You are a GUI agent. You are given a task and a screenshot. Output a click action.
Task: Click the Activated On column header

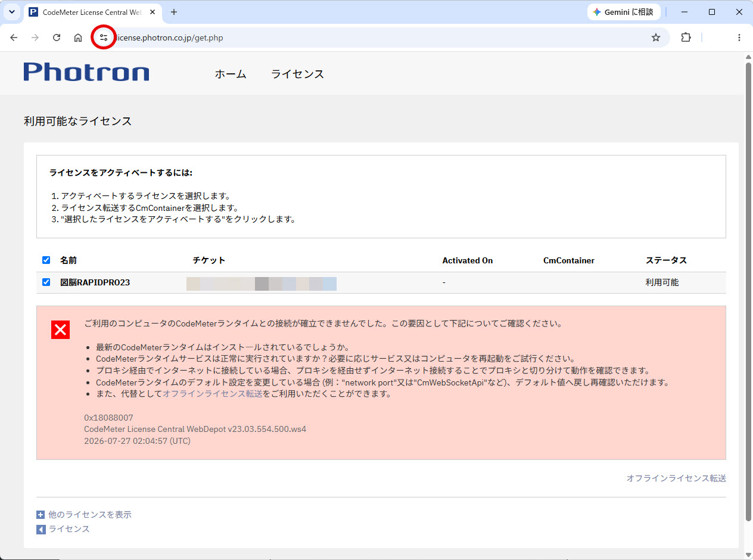tap(468, 260)
